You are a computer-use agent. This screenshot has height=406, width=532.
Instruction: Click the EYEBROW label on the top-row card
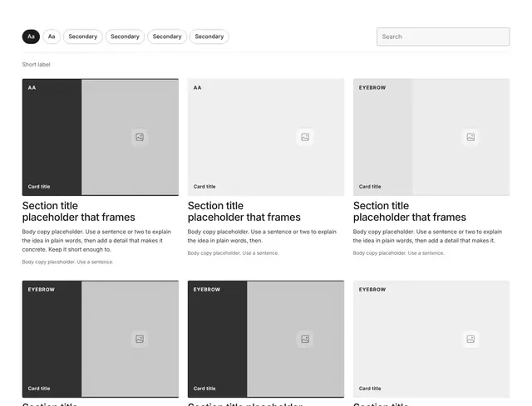[372, 88]
